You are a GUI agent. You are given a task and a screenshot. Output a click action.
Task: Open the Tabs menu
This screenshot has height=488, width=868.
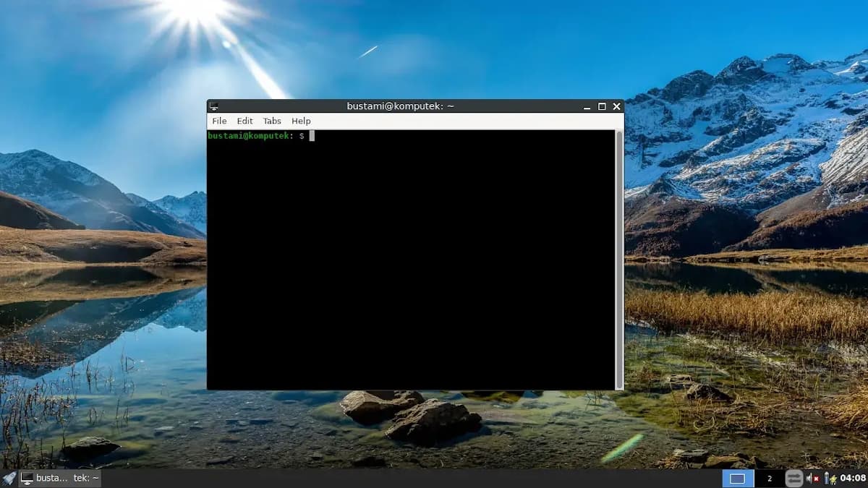[272, 121]
